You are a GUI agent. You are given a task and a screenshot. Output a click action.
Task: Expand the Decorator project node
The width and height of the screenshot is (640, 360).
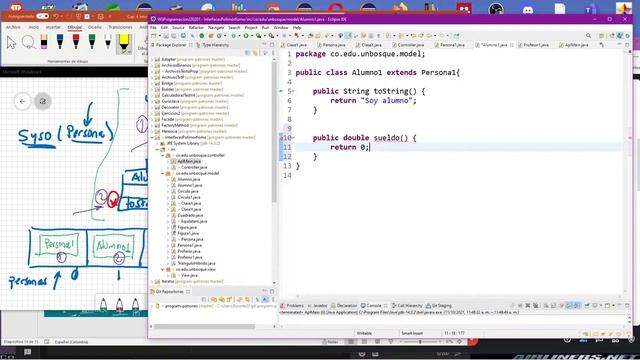[x=152, y=107]
